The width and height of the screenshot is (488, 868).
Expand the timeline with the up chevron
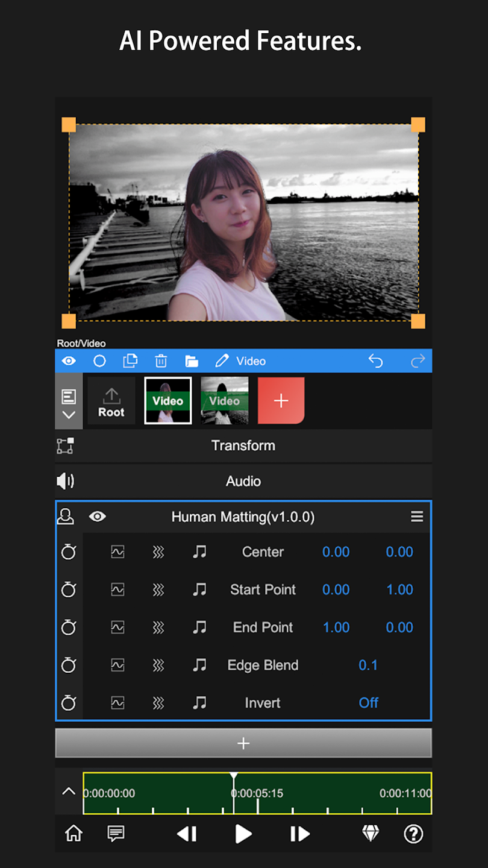(x=69, y=791)
